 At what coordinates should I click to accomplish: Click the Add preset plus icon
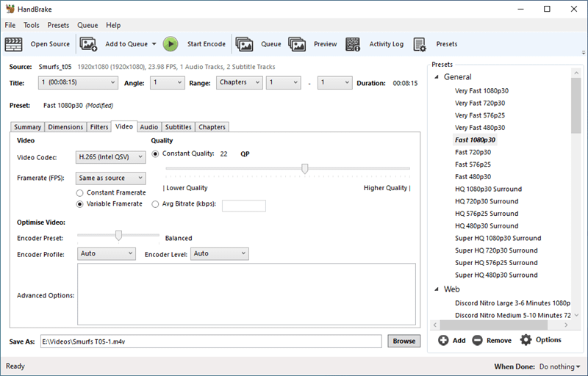[443, 340]
